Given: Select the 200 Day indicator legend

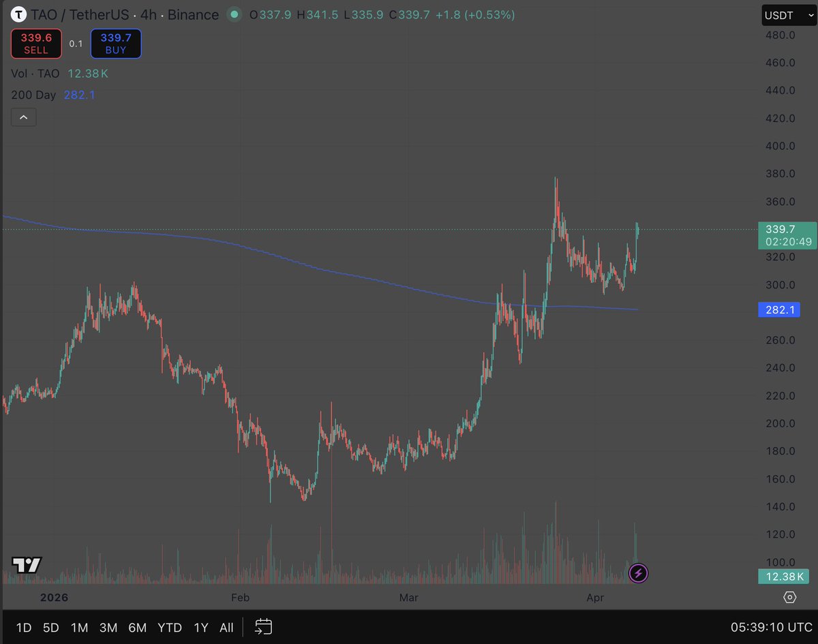Looking at the screenshot, I should [x=33, y=95].
